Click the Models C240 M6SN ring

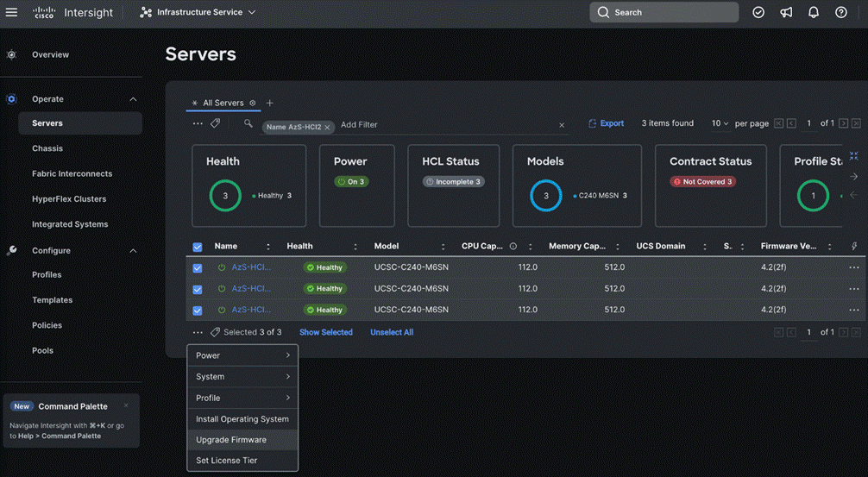pos(546,195)
